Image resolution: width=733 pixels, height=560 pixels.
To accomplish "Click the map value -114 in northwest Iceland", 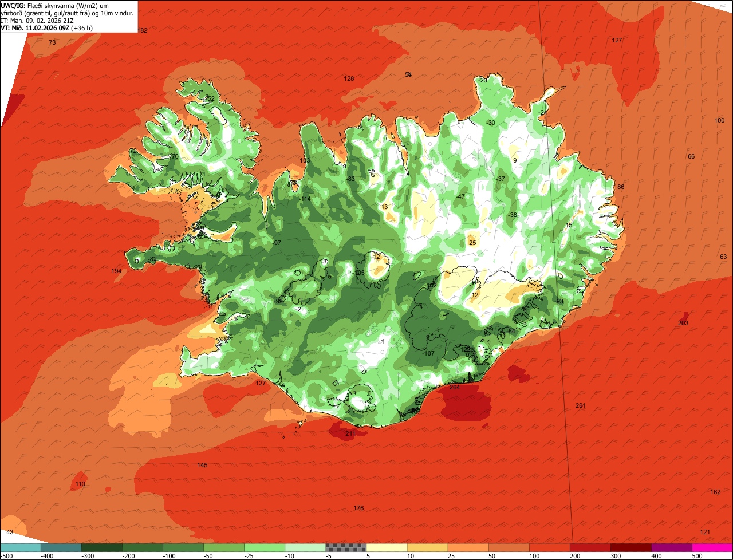I will point(305,199).
